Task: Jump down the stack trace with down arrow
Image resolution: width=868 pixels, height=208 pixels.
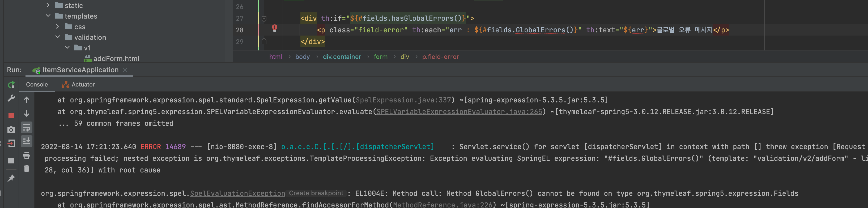Action: 27,114
